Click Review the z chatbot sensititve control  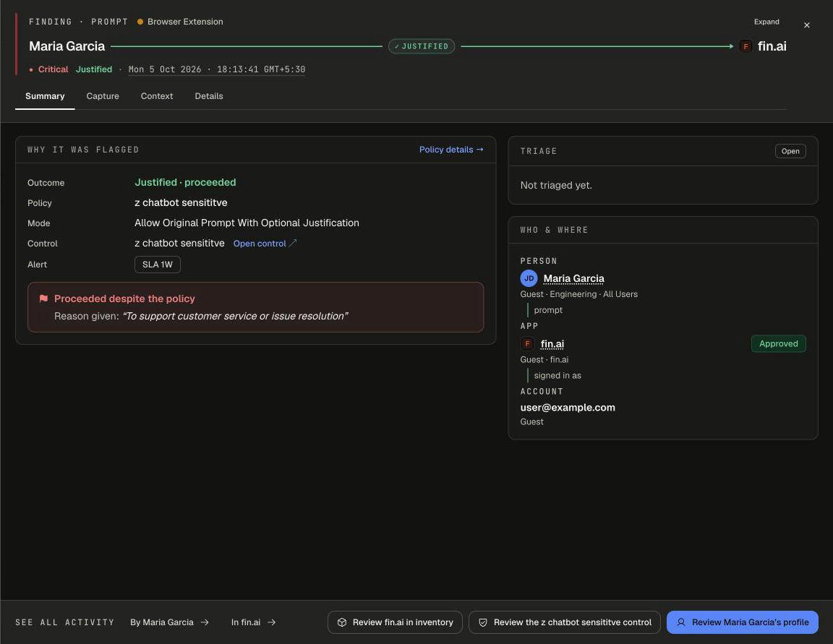click(564, 622)
